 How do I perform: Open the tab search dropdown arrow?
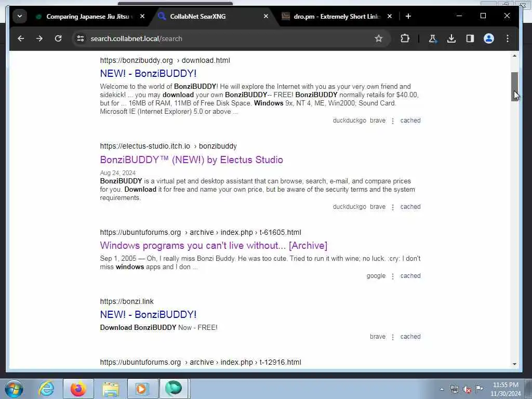(20, 16)
